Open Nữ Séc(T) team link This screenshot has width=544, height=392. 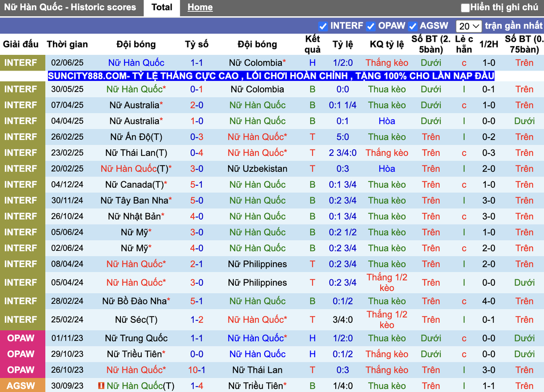point(136,320)
